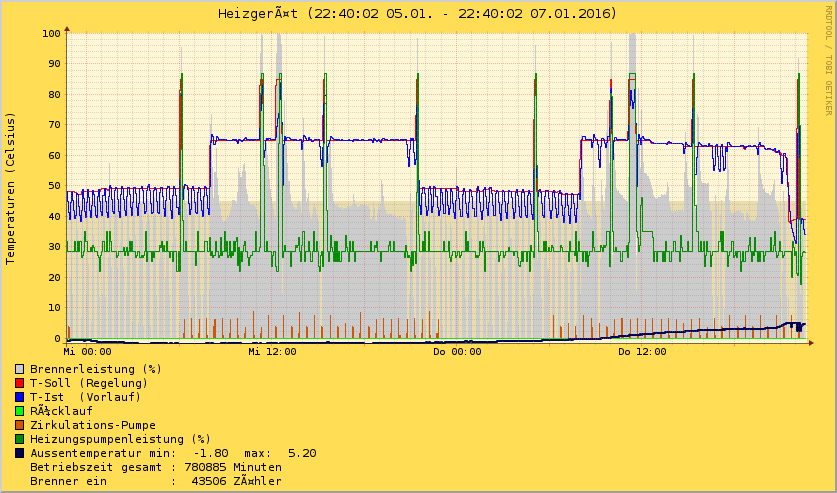Click the navy Aussentemperatur legend swatch

(20, 453)
